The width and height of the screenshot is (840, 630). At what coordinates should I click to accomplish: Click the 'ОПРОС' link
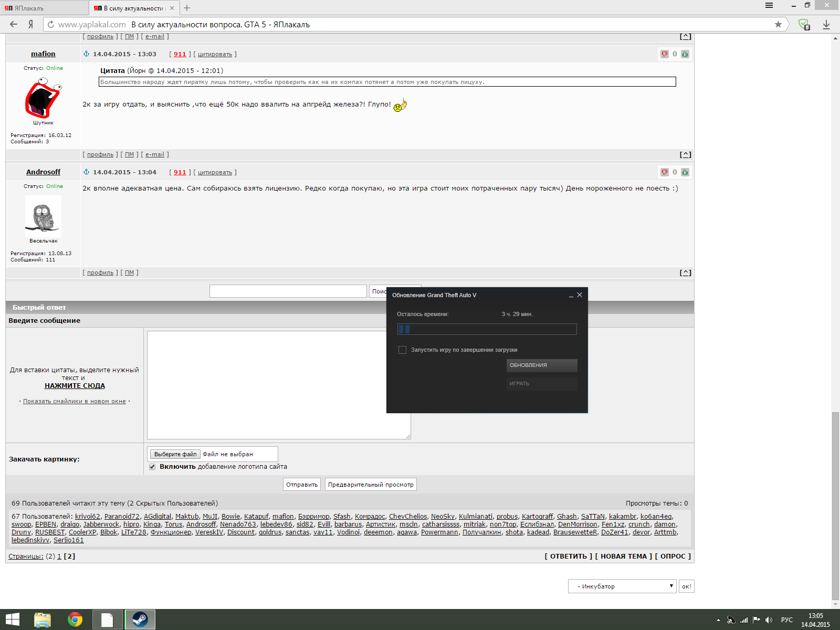[673, 556]
